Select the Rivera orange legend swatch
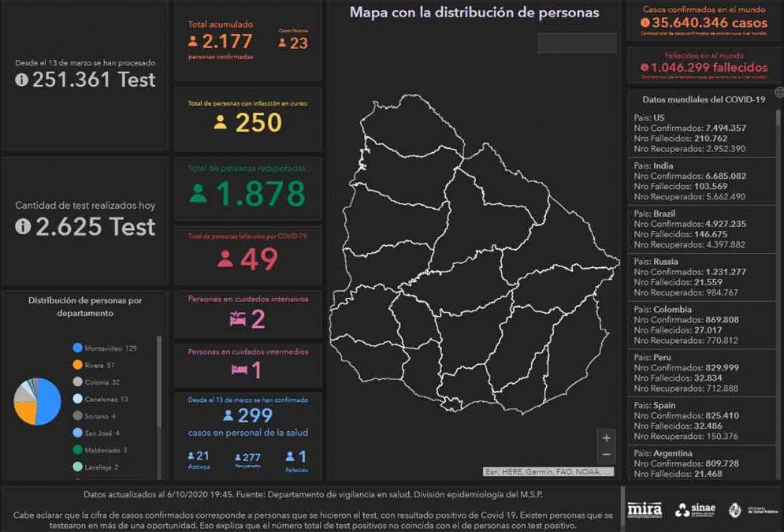This screenshot has height=532, width=784. [77, 365]
